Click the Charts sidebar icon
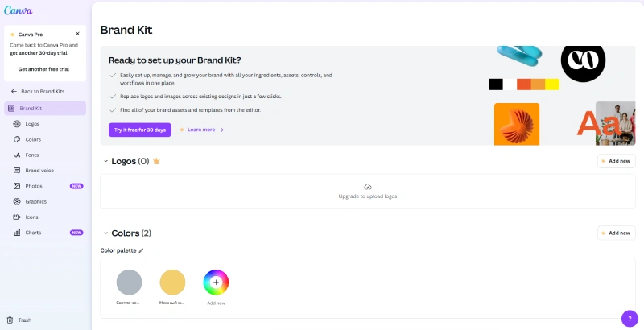The height and width of the screenshot is (330, 644). (17, 233)
